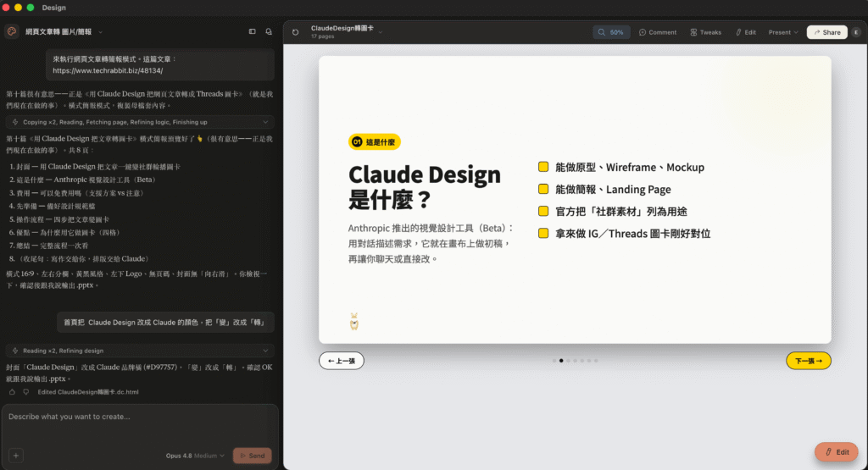The height and width of the screenshot is (470, 868).
Task: Open the Comment tool
Action: (x=658, y=32)
